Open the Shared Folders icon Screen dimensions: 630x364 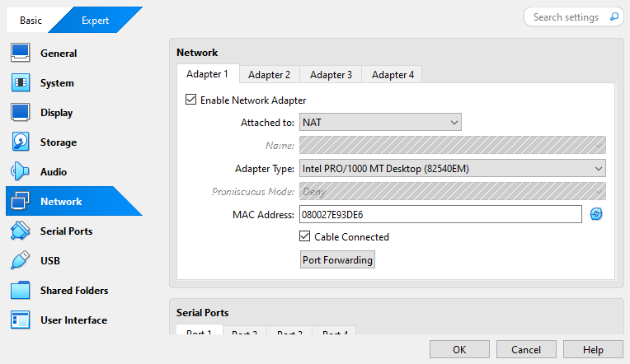click(x=21, y=291)
